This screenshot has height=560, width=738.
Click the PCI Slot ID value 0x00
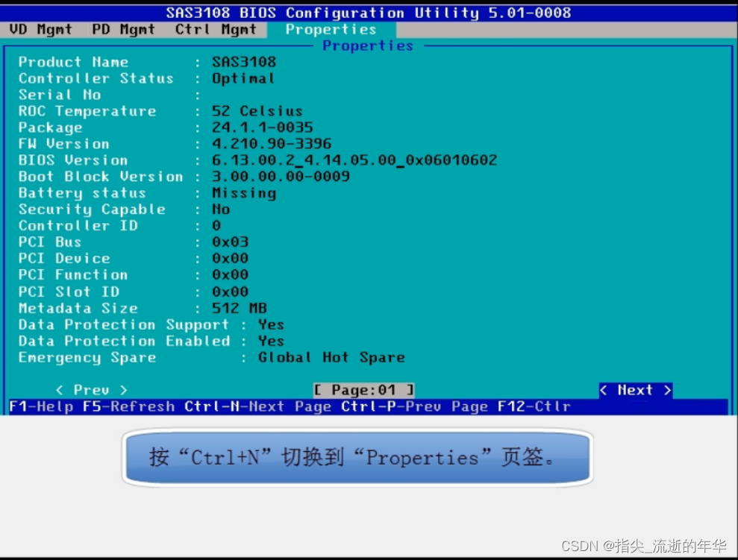(x=230, y=292)
